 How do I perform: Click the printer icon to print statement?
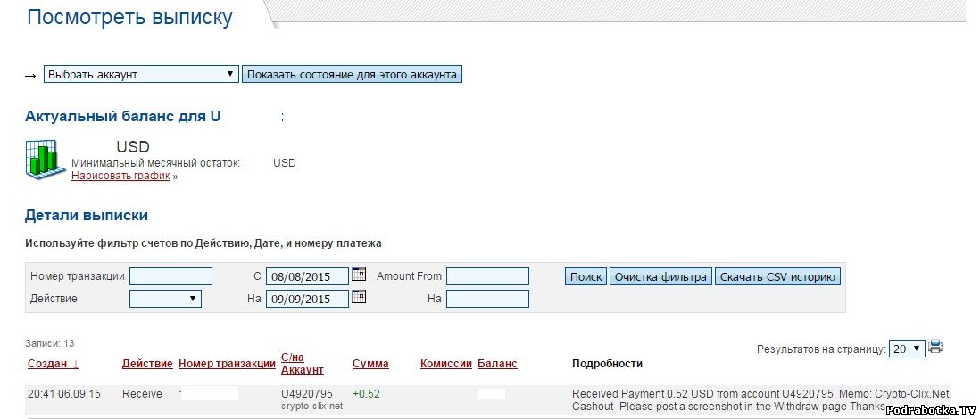pyautogui.click(x=935, y=347)
